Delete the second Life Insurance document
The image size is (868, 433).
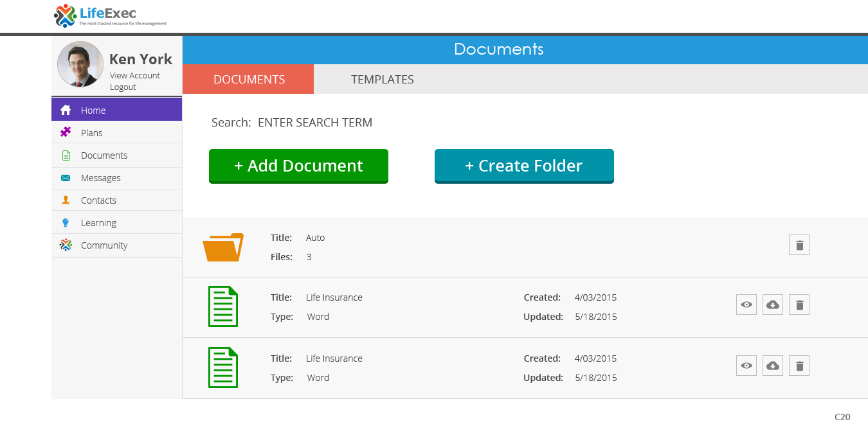pos(799,366)
